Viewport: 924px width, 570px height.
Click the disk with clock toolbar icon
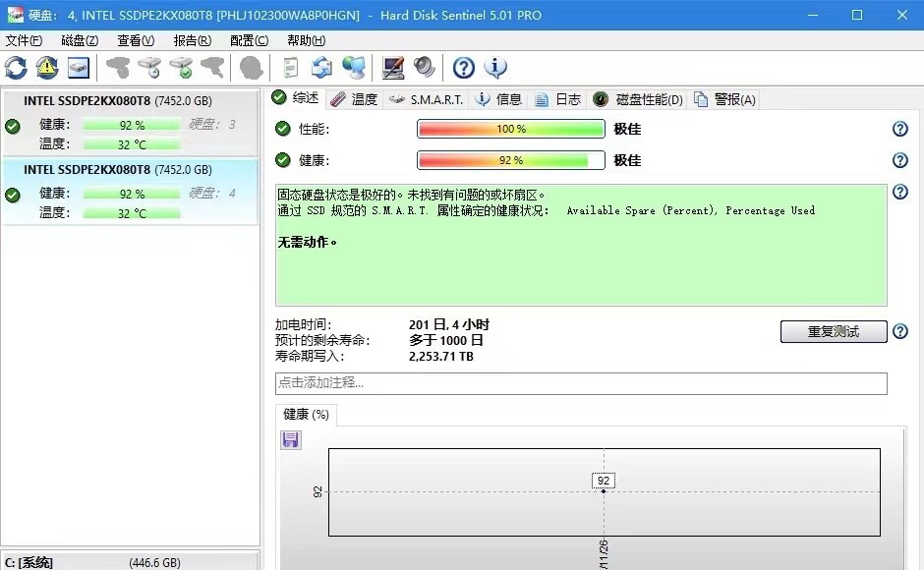(x=149, y=68)
